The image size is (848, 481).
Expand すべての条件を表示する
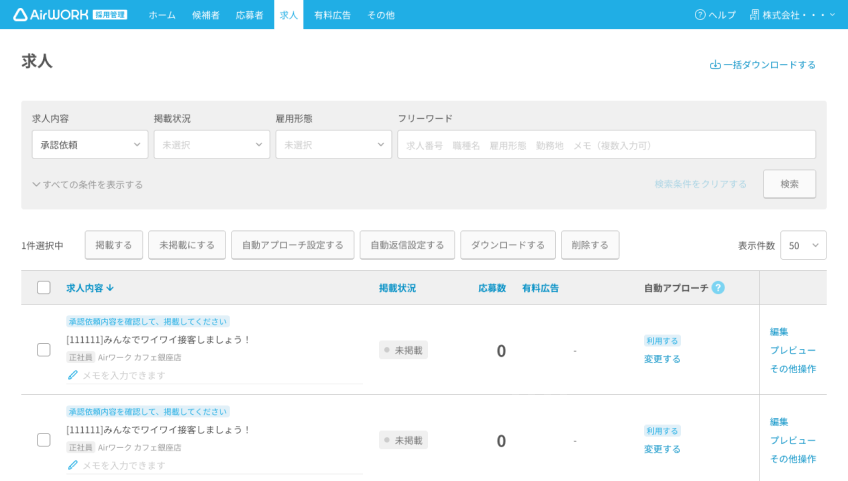coord(88,185)
